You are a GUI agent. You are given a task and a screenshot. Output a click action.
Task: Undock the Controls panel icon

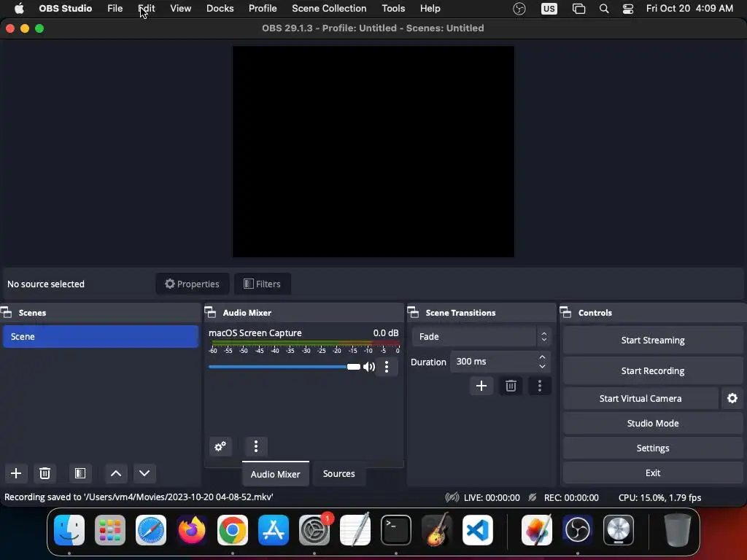(565, 313)
